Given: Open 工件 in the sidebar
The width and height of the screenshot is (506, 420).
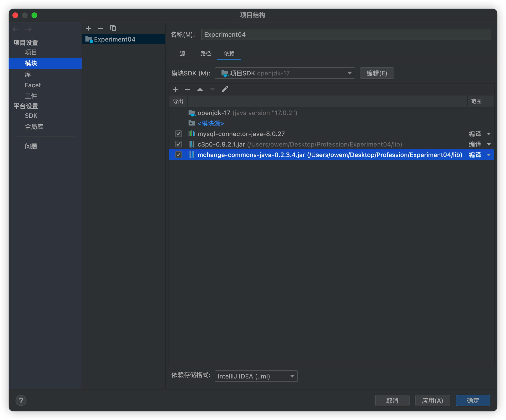Looking at the screenshot, I should click(31, 96).
